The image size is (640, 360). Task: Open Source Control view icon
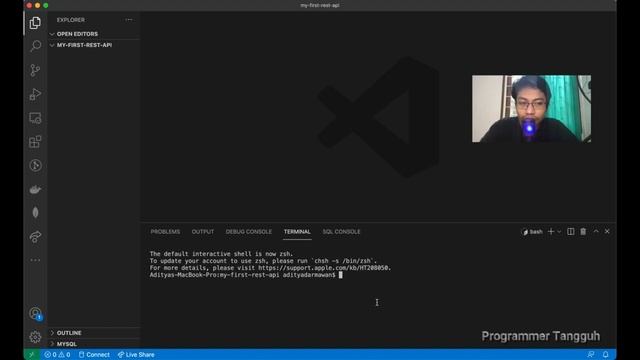click(x=35, y=70)
